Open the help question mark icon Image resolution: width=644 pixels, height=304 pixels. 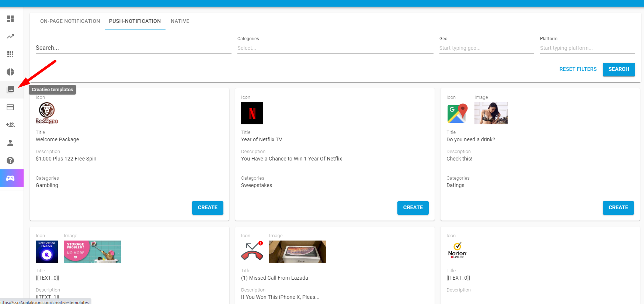10,160
